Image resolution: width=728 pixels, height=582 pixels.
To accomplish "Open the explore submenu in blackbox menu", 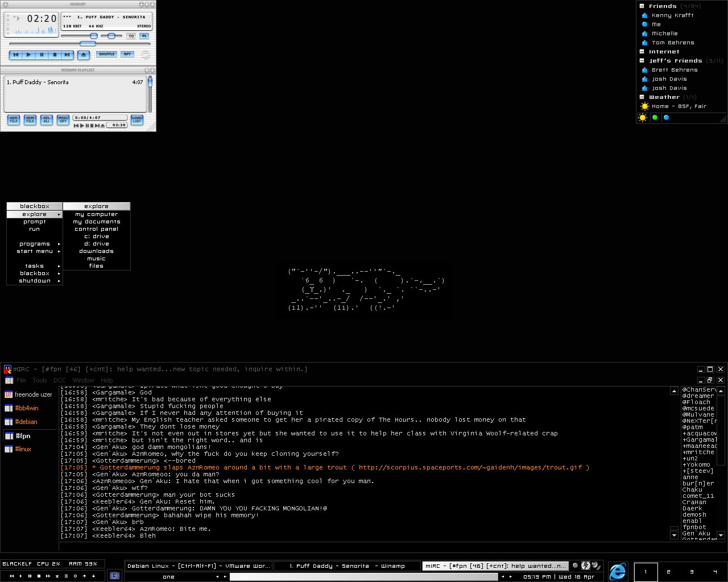I will point(35,214).
